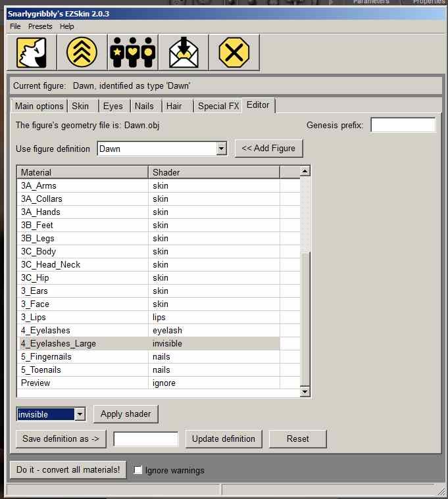
Task: Click the Apply shader button
Action: [126, 414]
